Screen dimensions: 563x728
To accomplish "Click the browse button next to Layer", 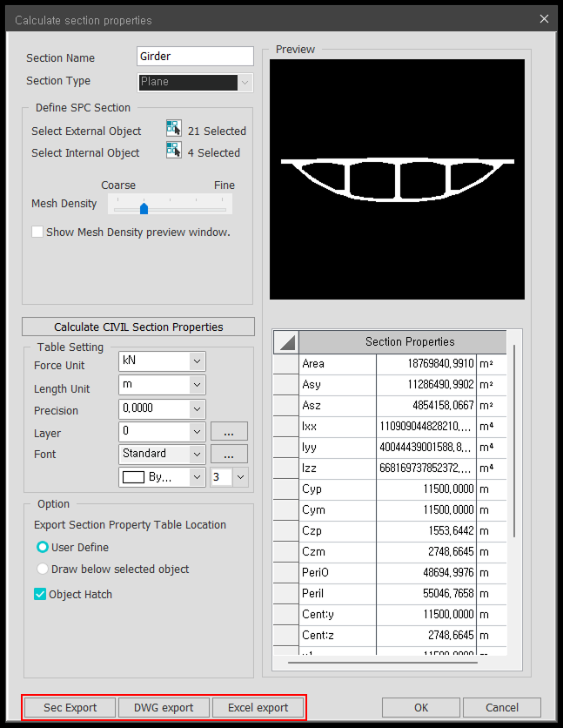I will click(x=229, y=431).
